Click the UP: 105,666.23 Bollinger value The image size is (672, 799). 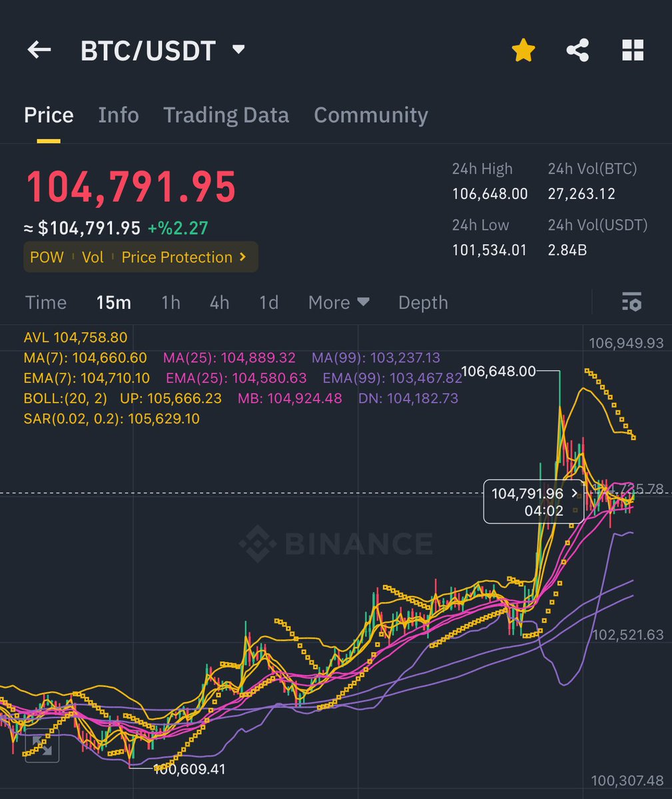click(x=170, y=398)
